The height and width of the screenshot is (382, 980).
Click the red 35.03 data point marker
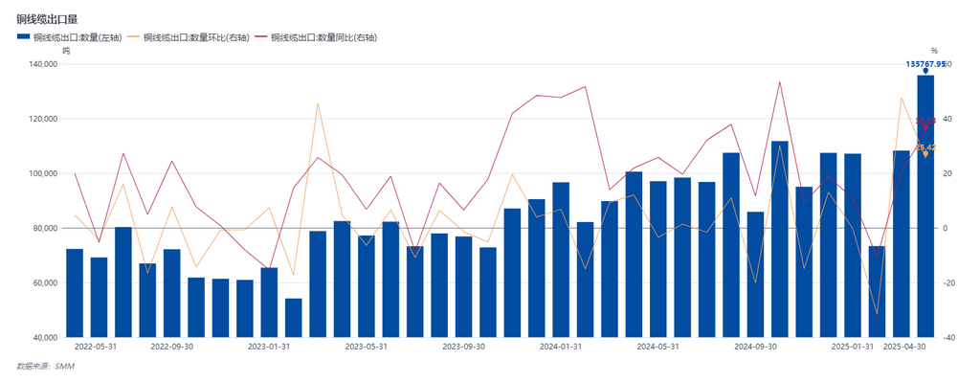pos(925,127)
